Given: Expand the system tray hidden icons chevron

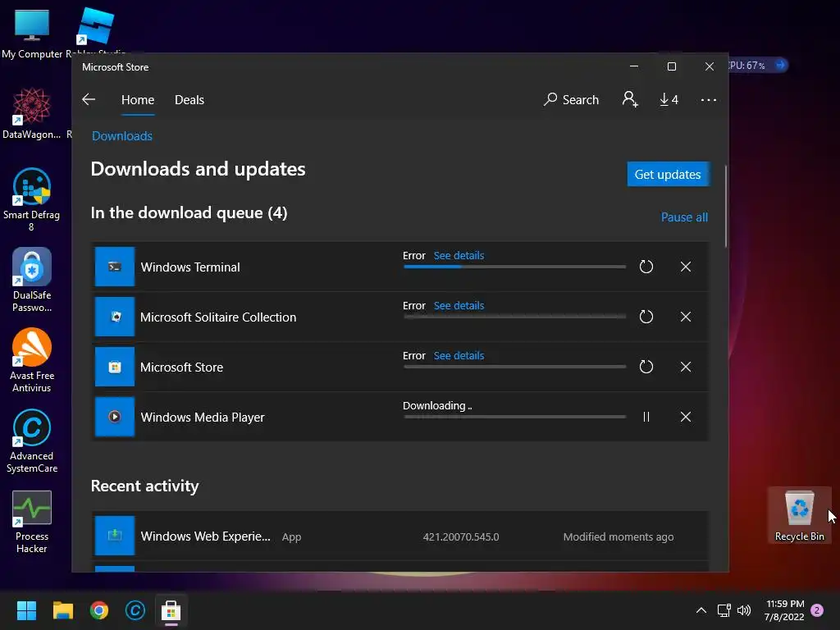Looking at the screenshot, I should point(701,610).
